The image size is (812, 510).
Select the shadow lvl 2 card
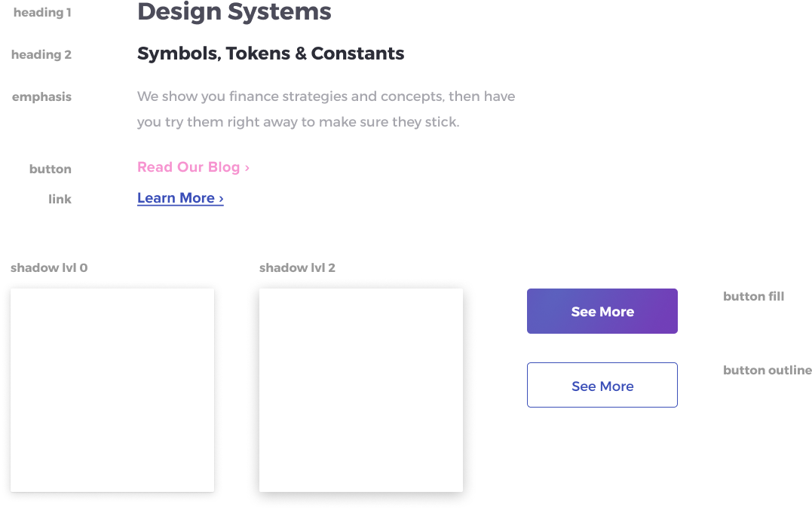(x=361, y=390)
